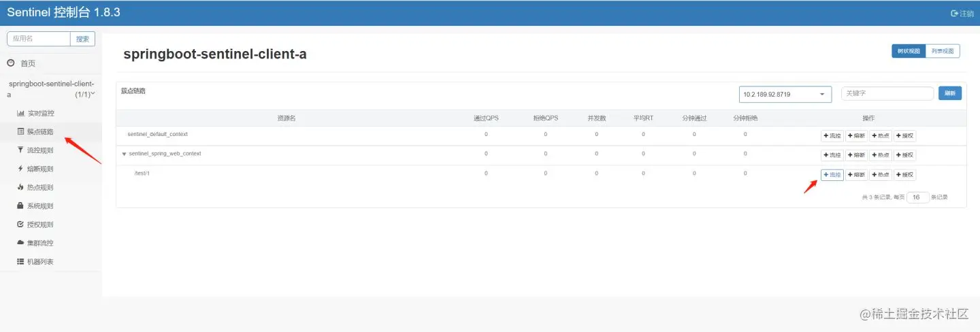This screenshot has width=980, height=332.
Task: Click the 平均RT column header
Action: point(643,118)
